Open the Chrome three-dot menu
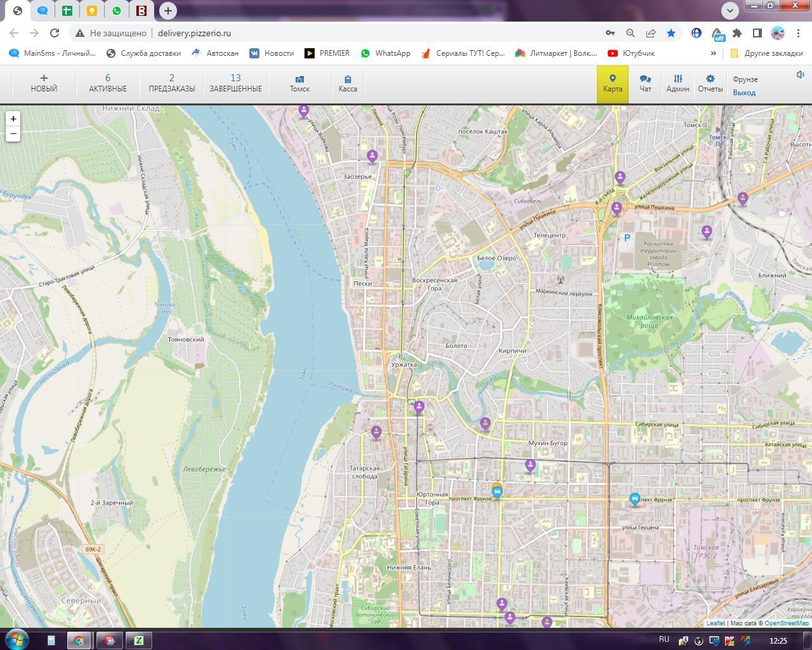 799,33
